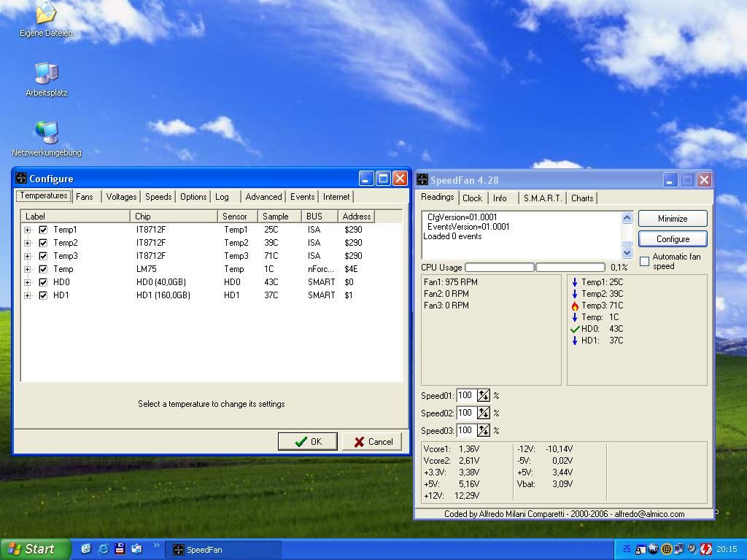Uncheck the HD1 checkbox

[43, 295]
